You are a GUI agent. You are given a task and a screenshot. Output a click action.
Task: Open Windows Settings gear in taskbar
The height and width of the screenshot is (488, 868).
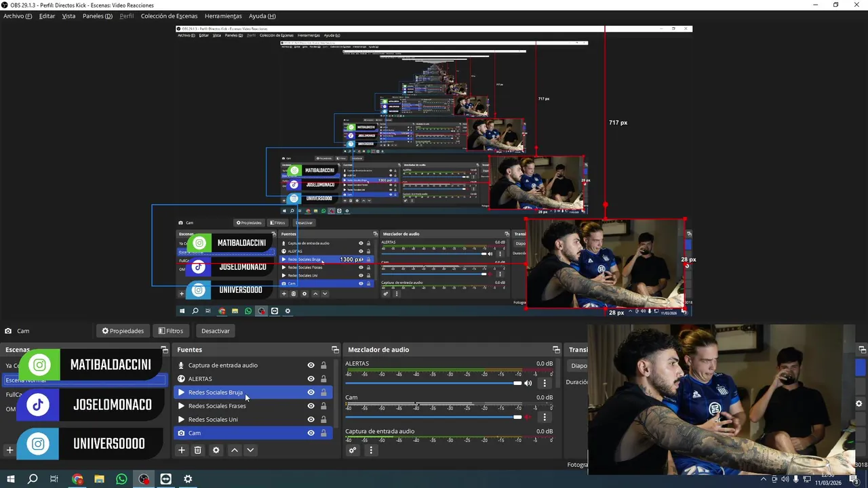[188, 479]
